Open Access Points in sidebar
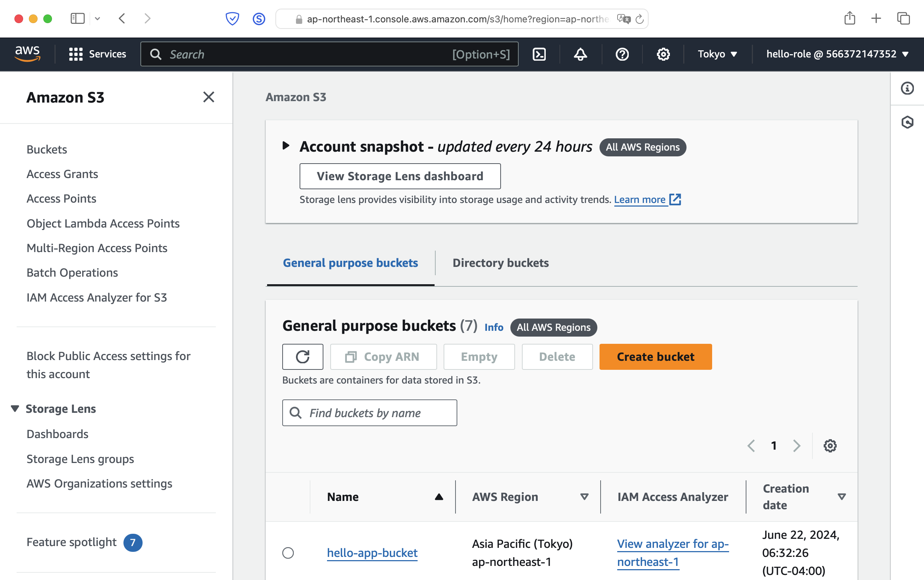This screenshot has width=924, height=580. (x=61, y=199)
